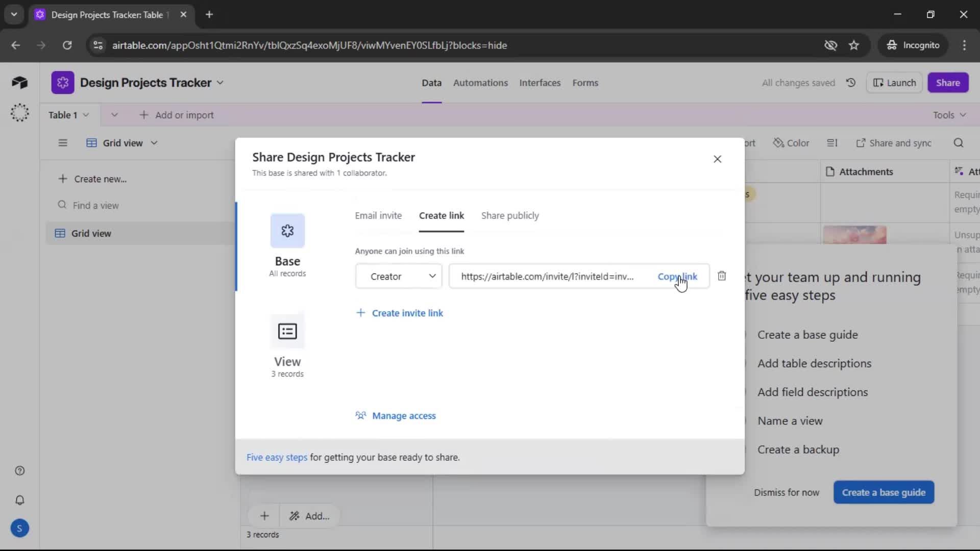
Task: Close the Share dialog
Action: pyautogui.click(x=717, y=159)
